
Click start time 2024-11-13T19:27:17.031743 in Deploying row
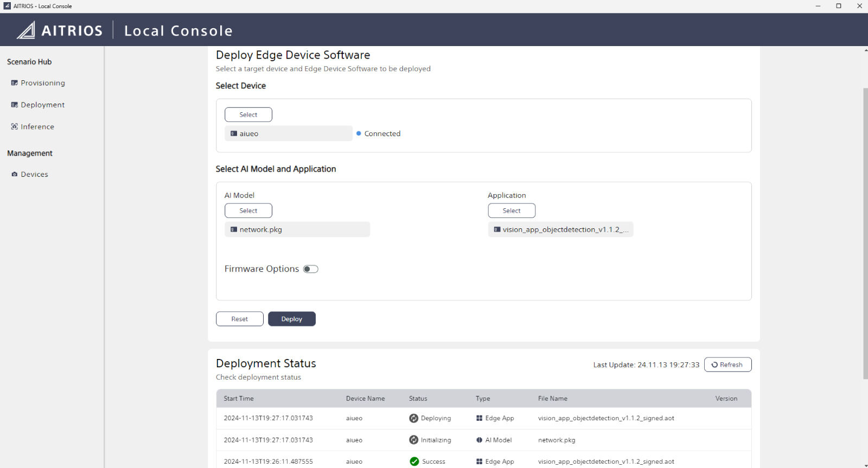point(269,418)
